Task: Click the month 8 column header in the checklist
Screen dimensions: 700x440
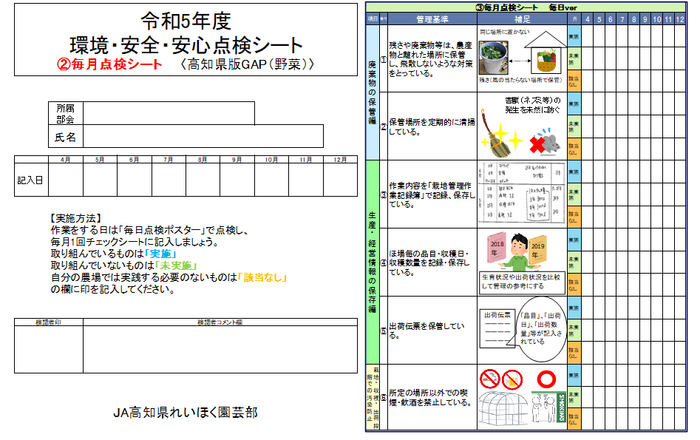Action: (x=634, y=19)
